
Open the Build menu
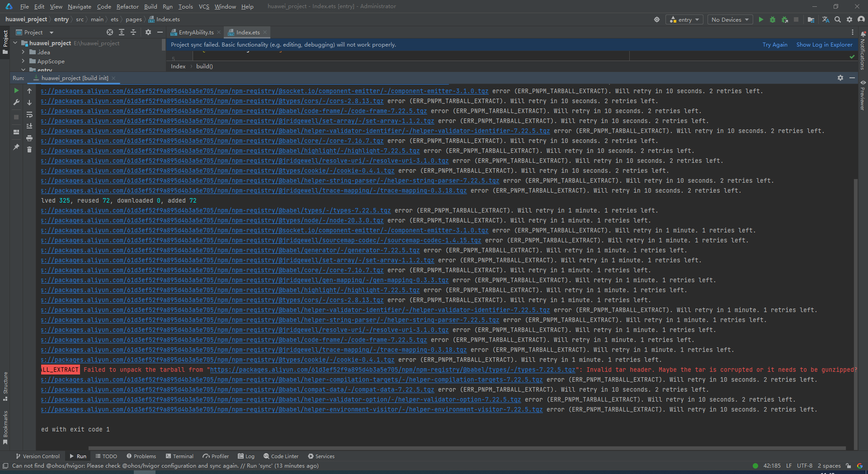(x=151, y=6)
